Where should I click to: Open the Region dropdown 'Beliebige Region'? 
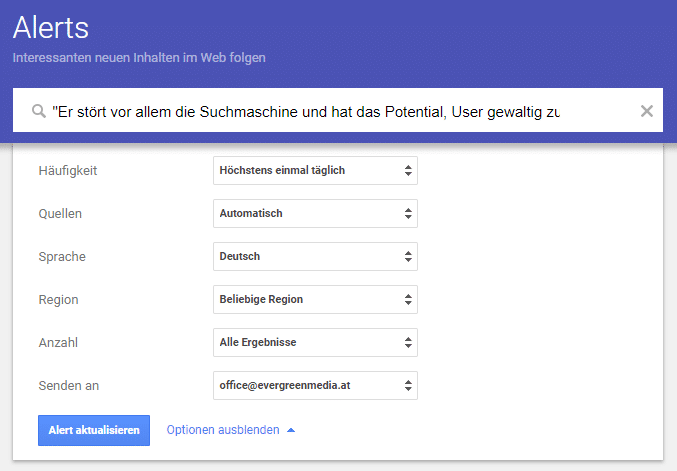(x=315, y=299)
